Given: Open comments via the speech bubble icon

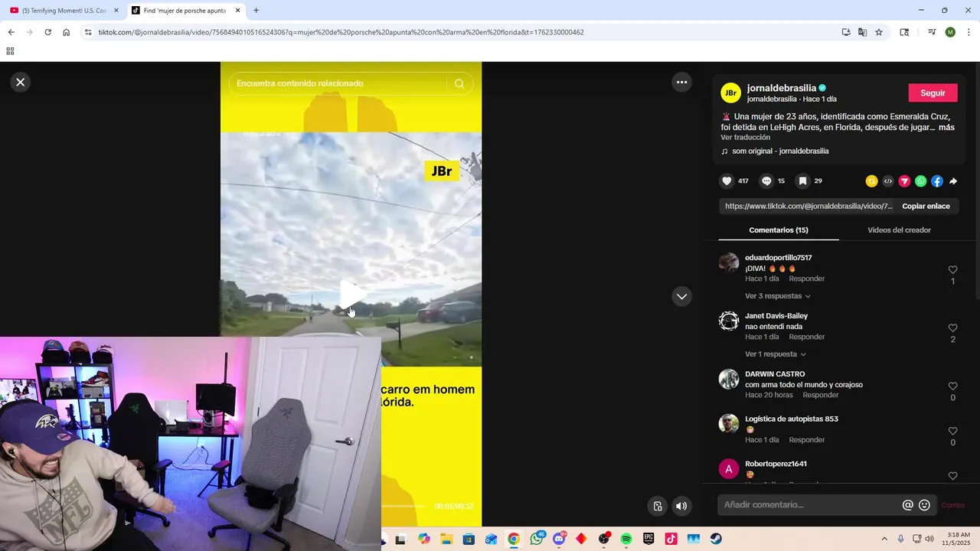Looking at the screenshot, I should [x=766, y=181].
